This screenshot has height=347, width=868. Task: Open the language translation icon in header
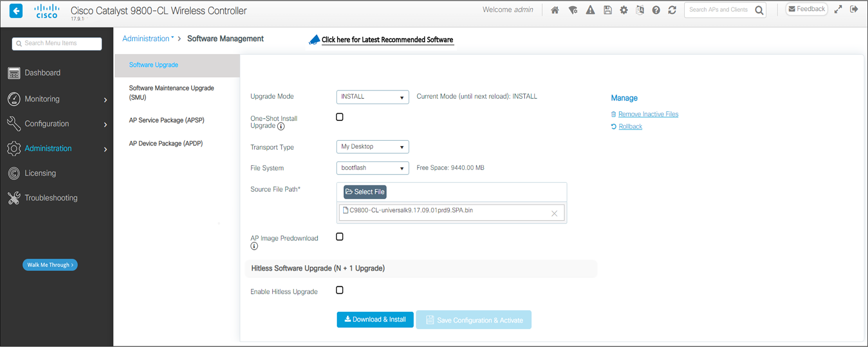click(640, 10)
